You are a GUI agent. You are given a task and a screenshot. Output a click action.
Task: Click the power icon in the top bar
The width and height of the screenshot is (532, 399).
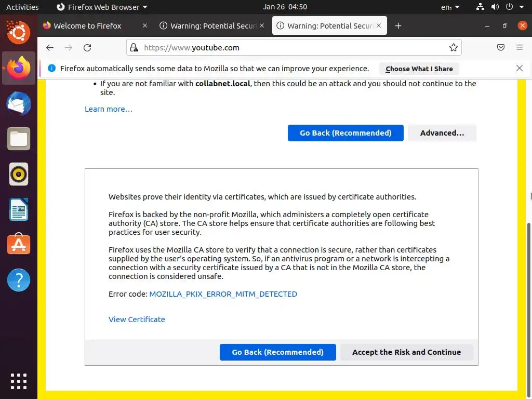tap(509, 7)
